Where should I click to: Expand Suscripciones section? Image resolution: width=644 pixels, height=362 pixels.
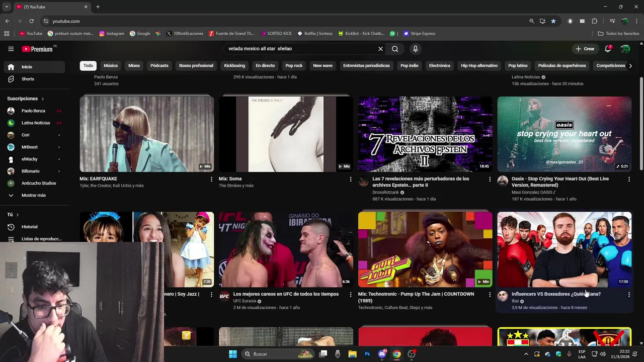[26, 99]
